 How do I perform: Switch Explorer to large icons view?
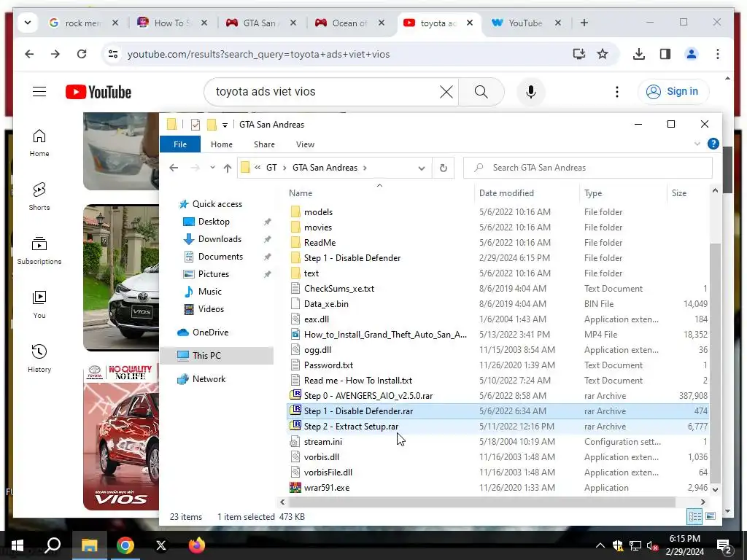click(711, 517)
